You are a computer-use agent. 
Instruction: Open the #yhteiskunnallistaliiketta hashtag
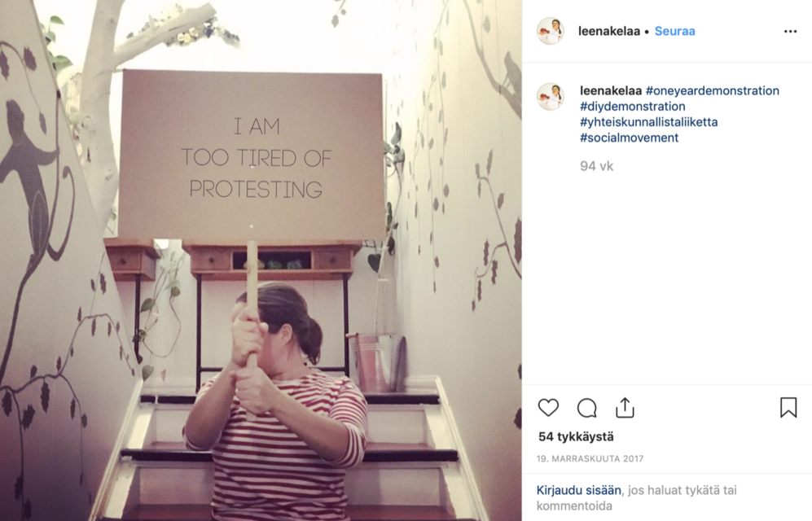coord(648,122)
